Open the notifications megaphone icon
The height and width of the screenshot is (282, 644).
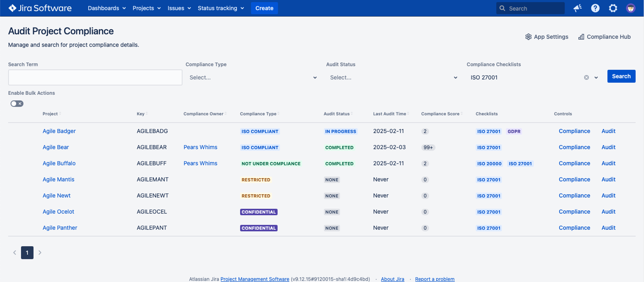click(x=577, y=8)
